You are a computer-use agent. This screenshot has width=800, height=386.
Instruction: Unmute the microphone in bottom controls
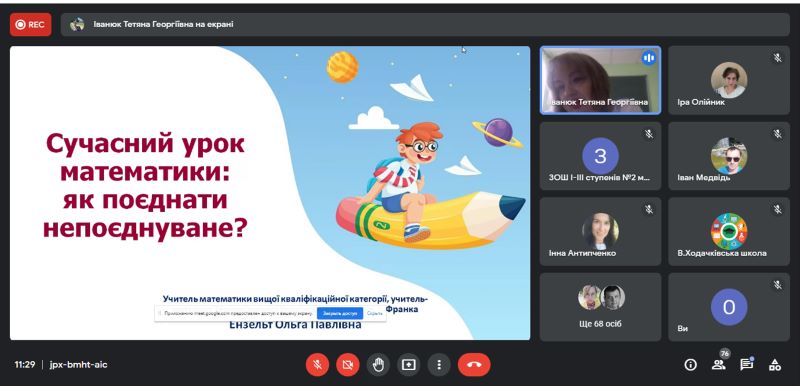[x=317, y=365]
